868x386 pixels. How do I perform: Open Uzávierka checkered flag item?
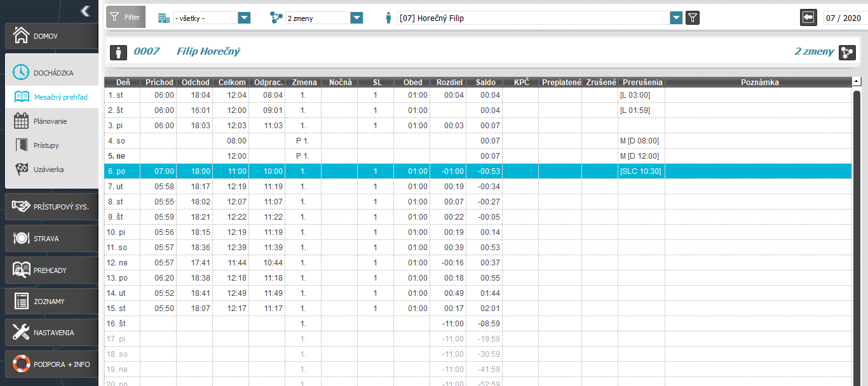[x=53, y=170]
